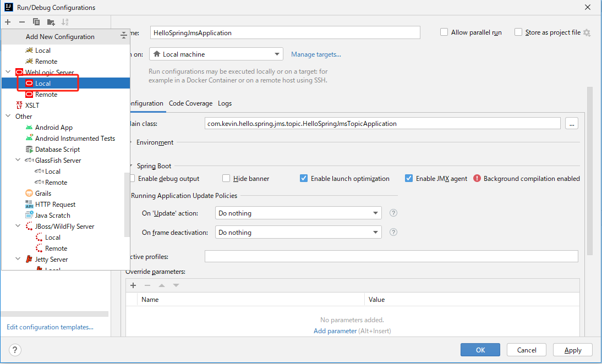Click the help question mark button

point(15,350)
